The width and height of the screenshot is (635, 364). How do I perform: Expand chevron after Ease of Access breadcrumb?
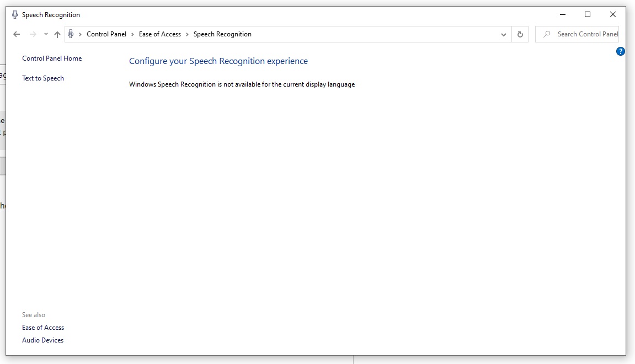[x=187, y=34]
